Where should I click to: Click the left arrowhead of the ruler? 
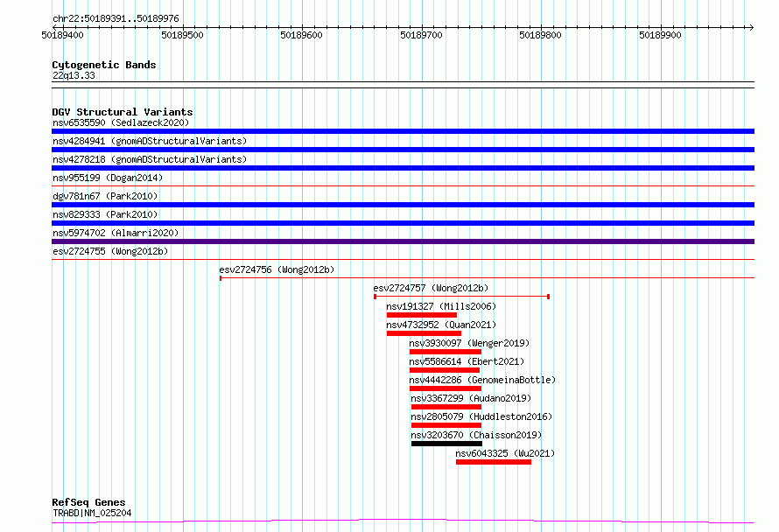[x=54, y=27]
